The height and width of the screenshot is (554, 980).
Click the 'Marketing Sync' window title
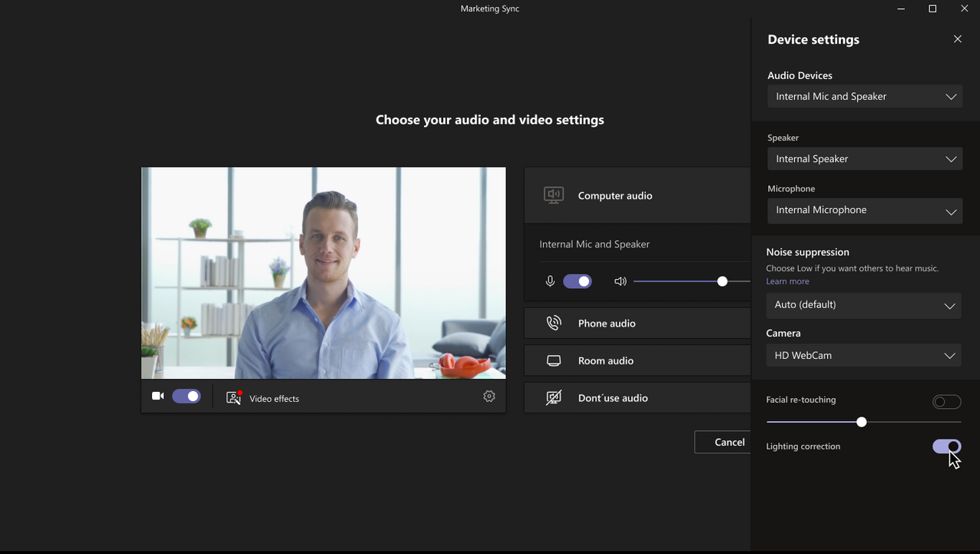point(490,8)
